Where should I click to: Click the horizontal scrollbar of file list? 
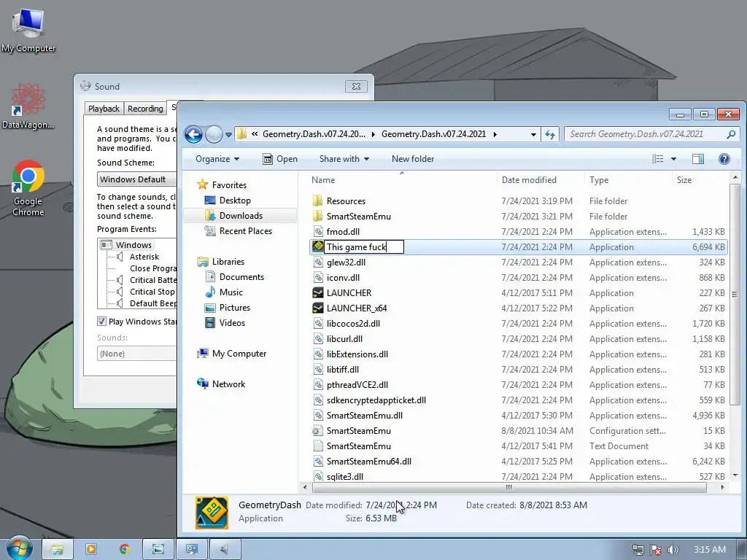[x=508, y=487]
